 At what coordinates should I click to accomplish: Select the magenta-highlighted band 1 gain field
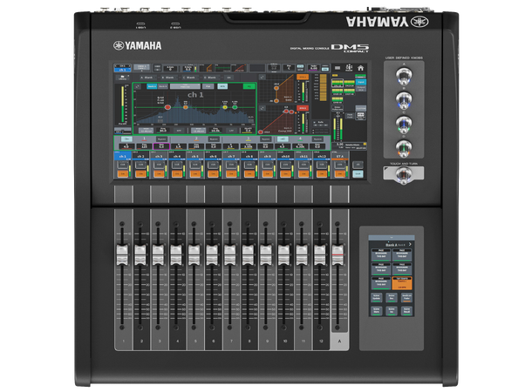(x=161, y=146)
